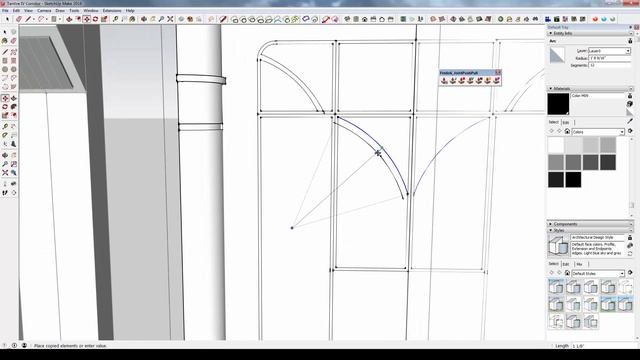Collapse the Materials panel

[x=551, y=89]
